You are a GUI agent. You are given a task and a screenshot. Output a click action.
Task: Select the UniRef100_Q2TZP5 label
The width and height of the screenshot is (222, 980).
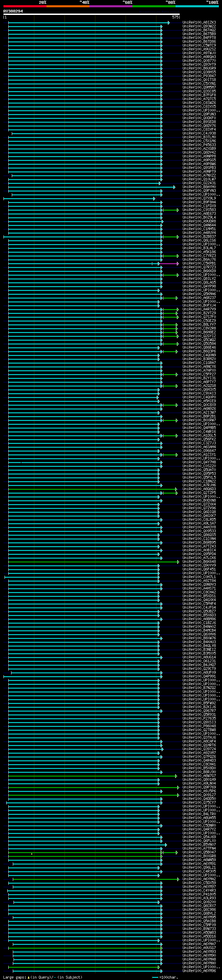[199, 493]
